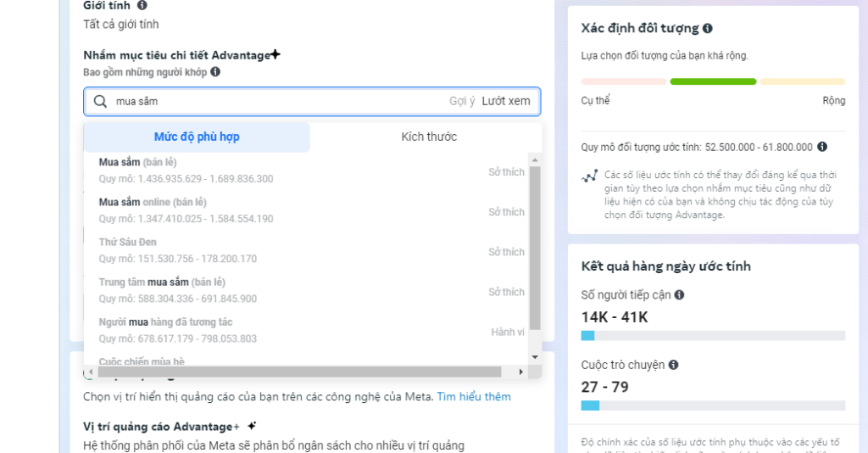
Task: Click the green segment of the audience gauge
Action: (x=713, y=81)
